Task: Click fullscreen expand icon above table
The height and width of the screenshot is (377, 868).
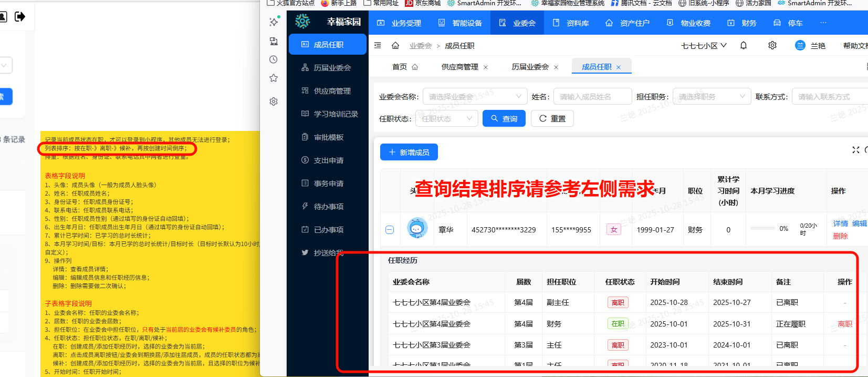Action: pyautogui.click(x=855, y=150)
